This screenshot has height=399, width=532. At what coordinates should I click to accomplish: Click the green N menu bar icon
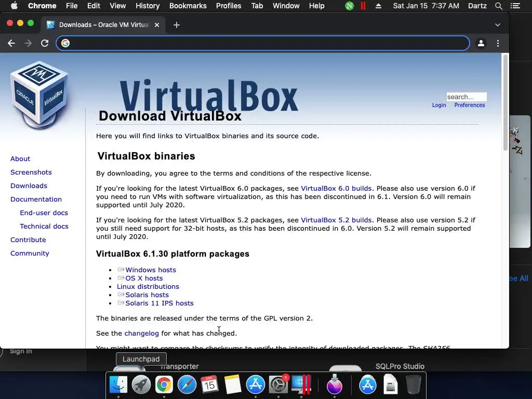[349, 6]
